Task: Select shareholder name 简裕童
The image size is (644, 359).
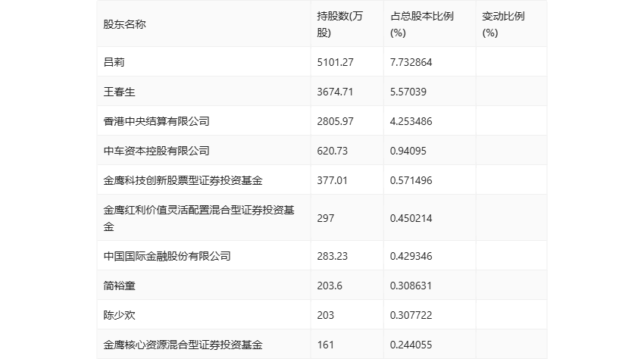Action: tap(119, 286)
